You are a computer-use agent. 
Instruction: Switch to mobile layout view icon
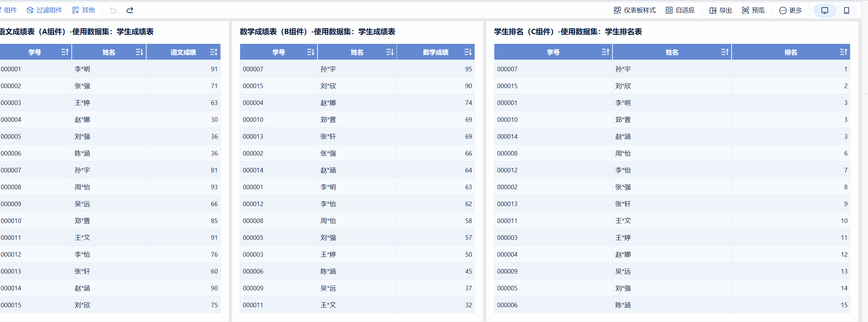(847, 10)
